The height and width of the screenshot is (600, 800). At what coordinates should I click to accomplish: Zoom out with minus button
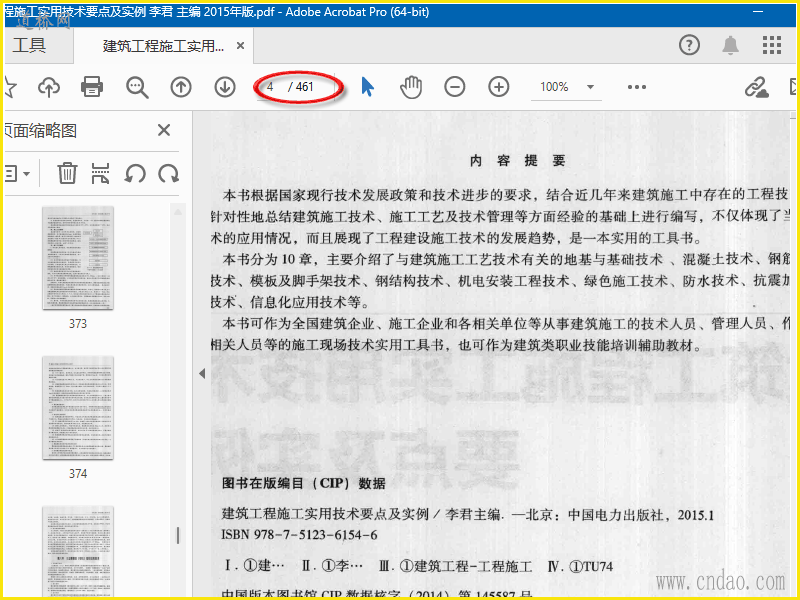tap(455, 87)
